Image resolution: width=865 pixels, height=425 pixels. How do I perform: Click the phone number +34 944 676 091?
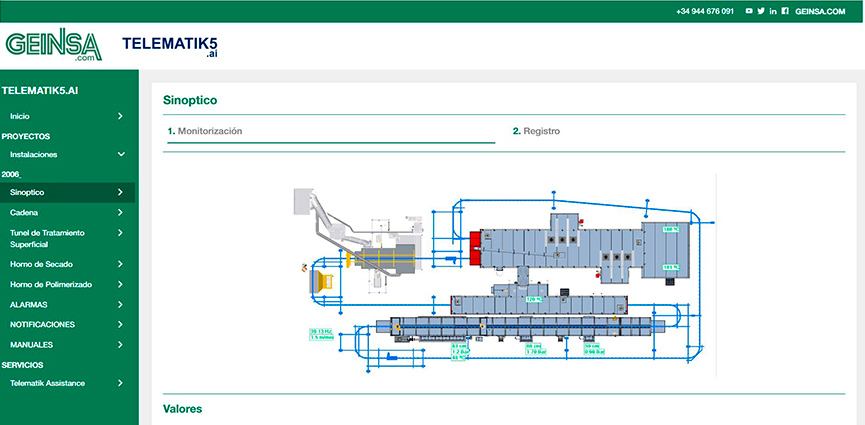[705, 11]
